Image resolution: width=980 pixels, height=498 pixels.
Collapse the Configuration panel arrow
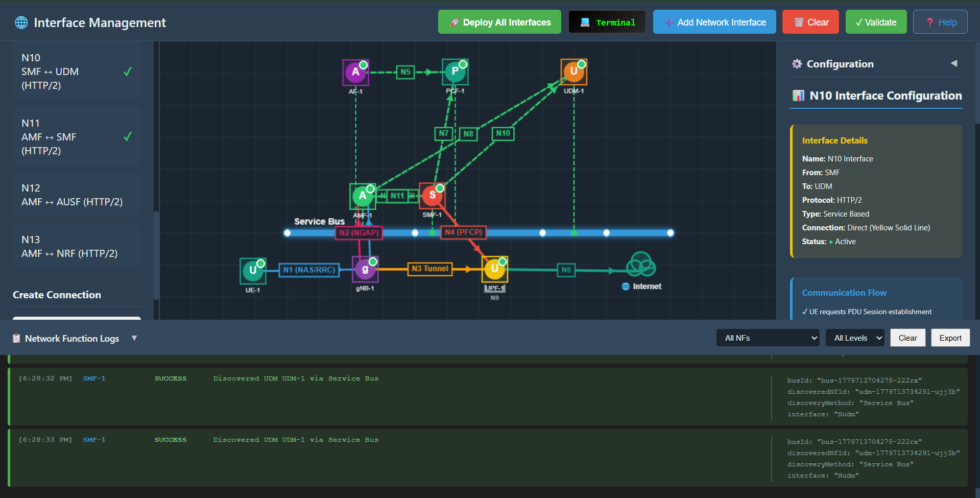(953, 63)
